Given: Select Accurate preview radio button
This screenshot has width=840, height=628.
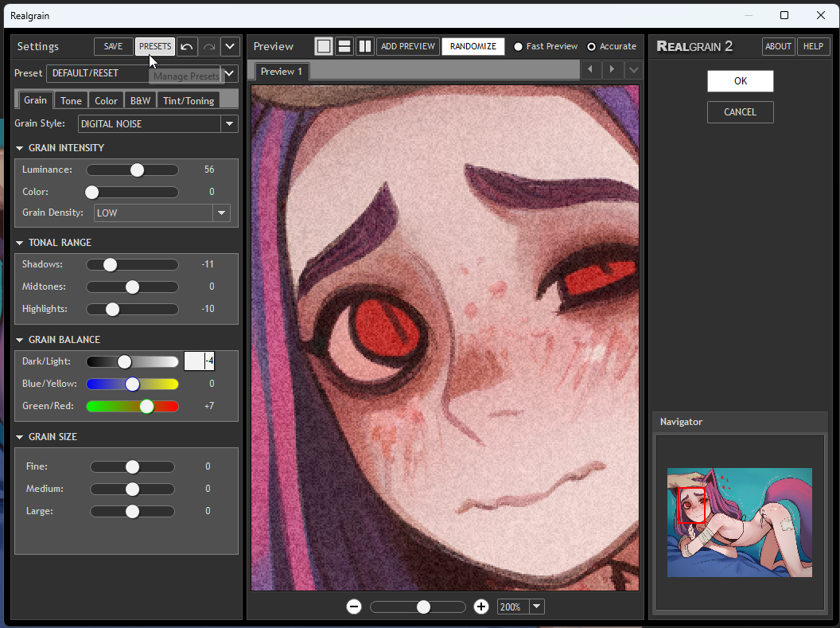Looking at the screenshot, I should click(592, 47).
